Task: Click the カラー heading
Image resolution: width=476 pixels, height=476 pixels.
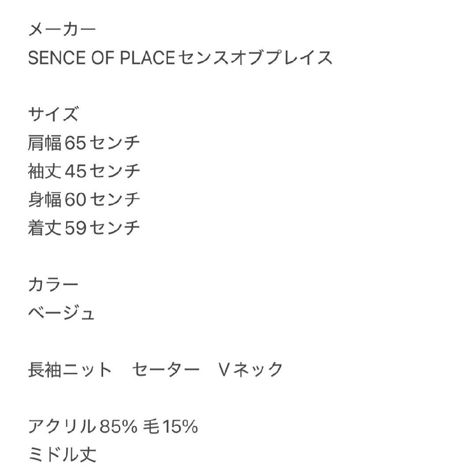Action: 53,285
